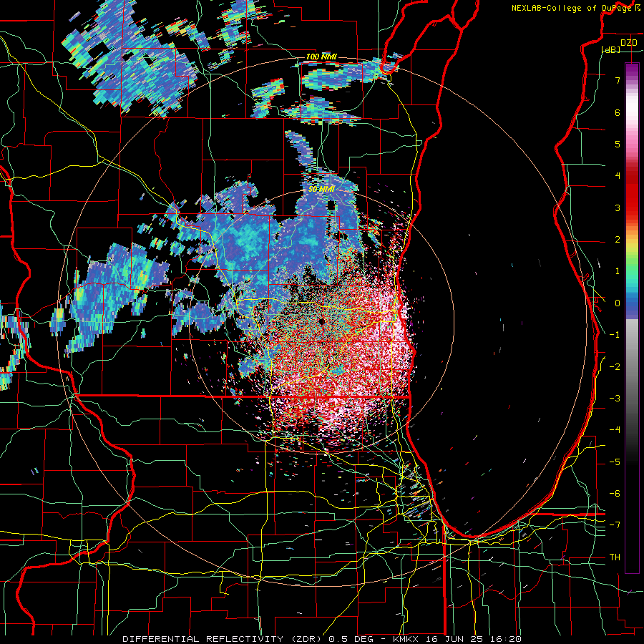This screenshot has height=644, width=644.
Task: Select the 0 value on the scale
Action: pyautogui.click(x=618, y=303)
